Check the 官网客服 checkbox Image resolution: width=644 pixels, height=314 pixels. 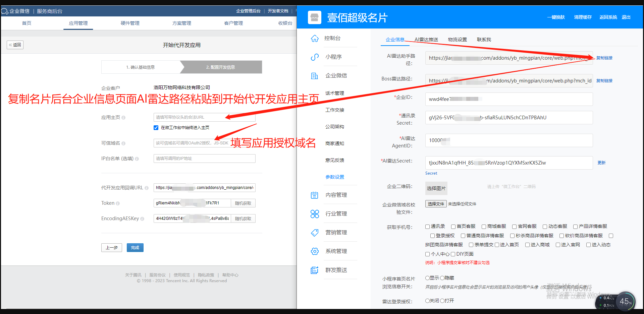click(514, 227)
